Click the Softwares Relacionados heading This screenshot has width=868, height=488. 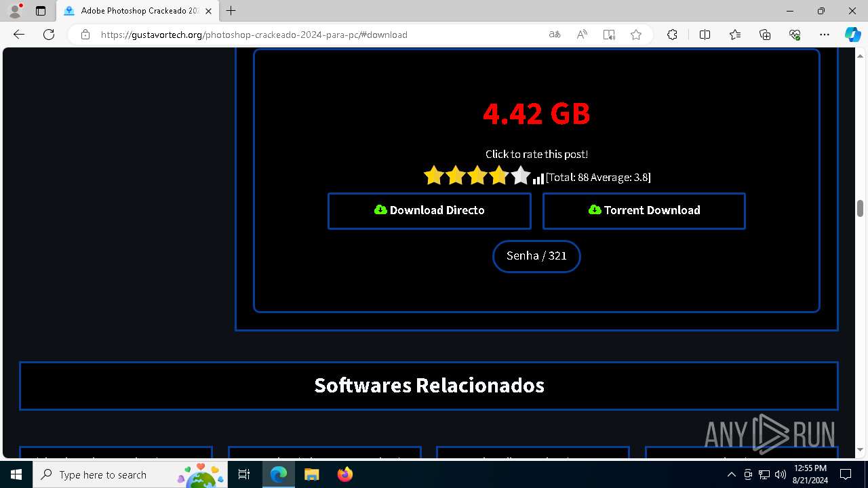click(429, 386)
